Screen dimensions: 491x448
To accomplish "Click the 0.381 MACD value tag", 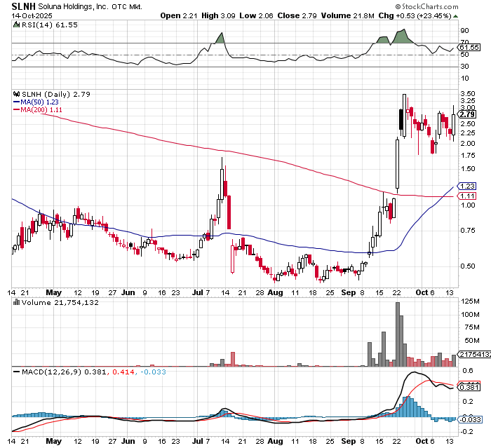I will click(469, 388).
